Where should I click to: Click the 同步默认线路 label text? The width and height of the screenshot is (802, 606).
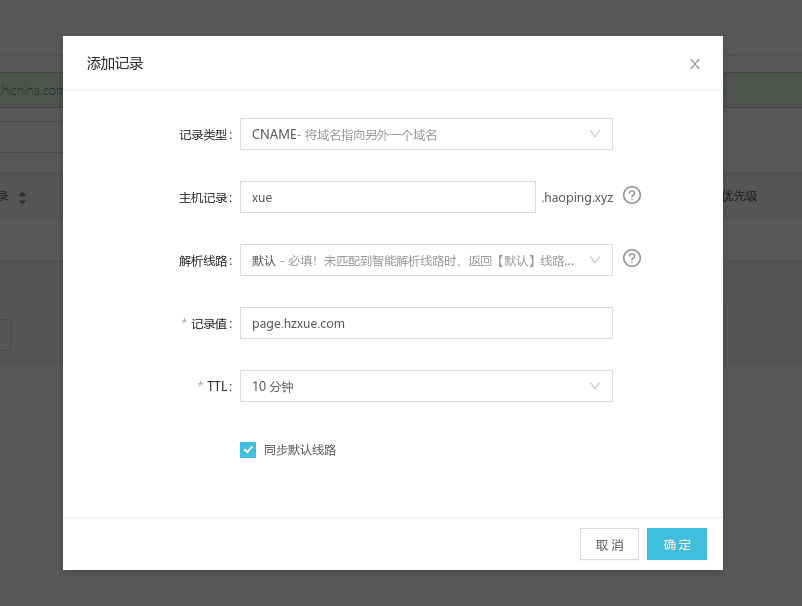point(300,450)
